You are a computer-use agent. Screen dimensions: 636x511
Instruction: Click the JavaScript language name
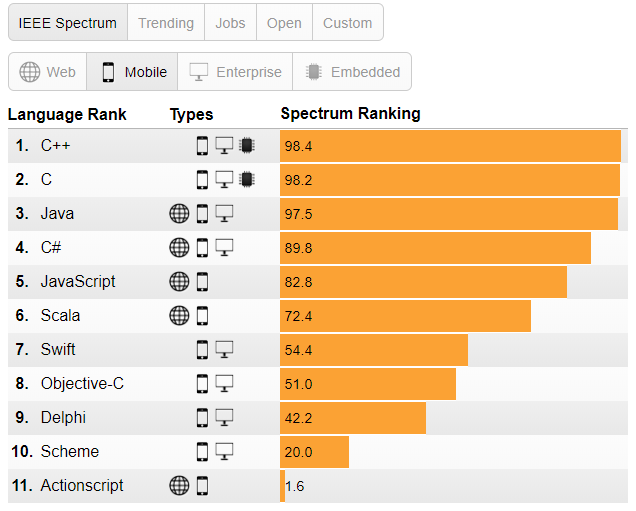point(78,282)
